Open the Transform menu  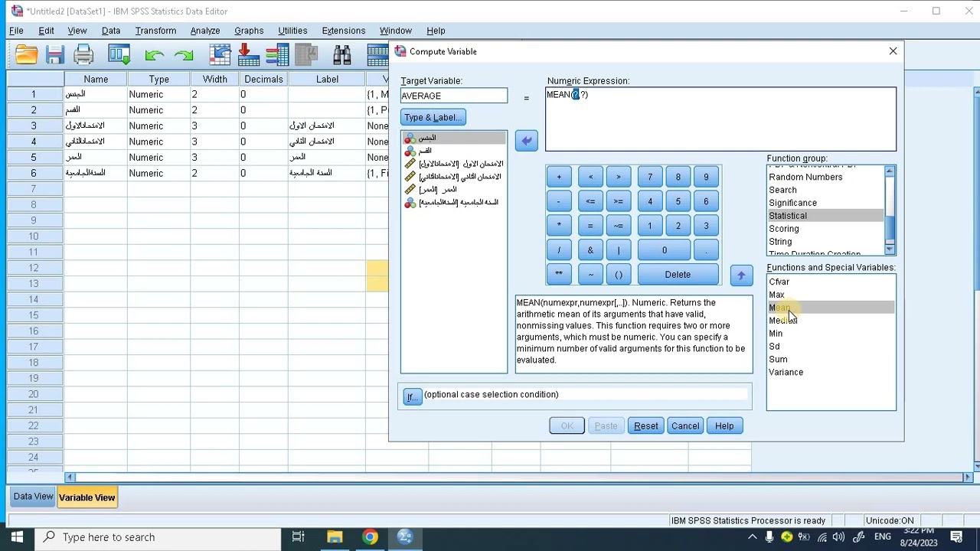155,31
